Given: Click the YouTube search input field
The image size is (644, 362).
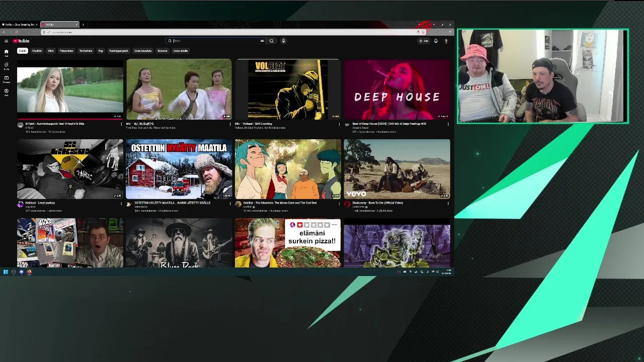Looking at the screenshot, I should 216,41.
